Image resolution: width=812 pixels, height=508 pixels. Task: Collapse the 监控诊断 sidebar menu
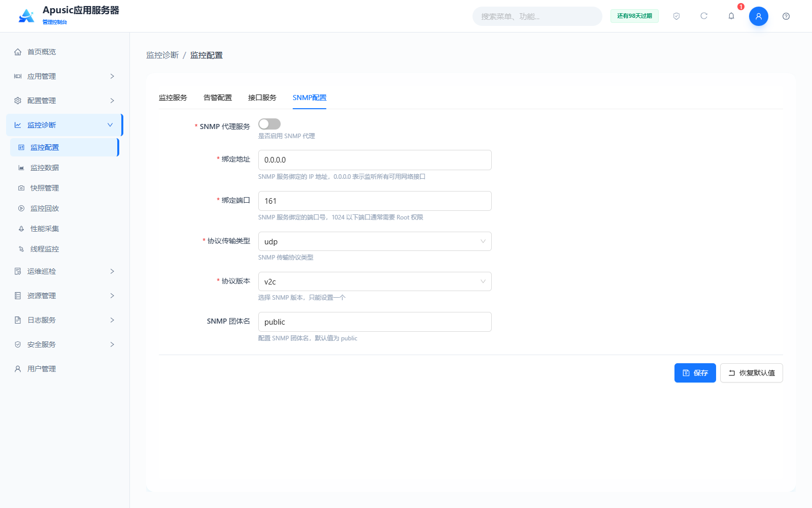tap(64, 125)
